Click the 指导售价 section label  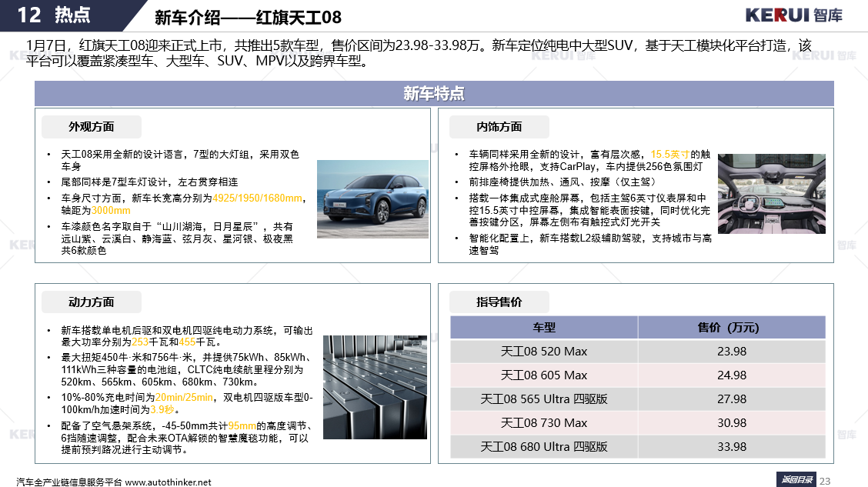click(499, 302)
